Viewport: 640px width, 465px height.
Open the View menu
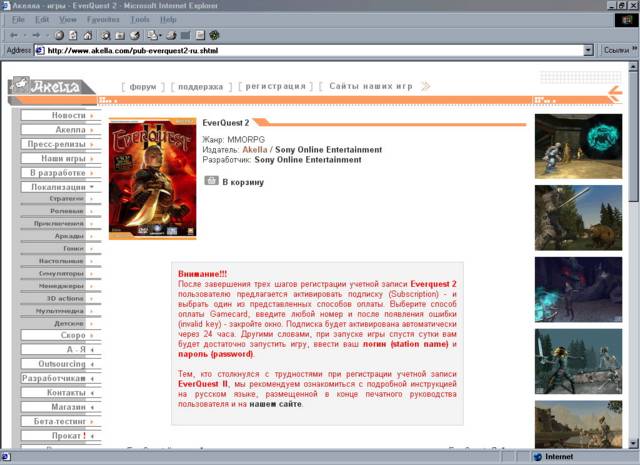point(68,20)
